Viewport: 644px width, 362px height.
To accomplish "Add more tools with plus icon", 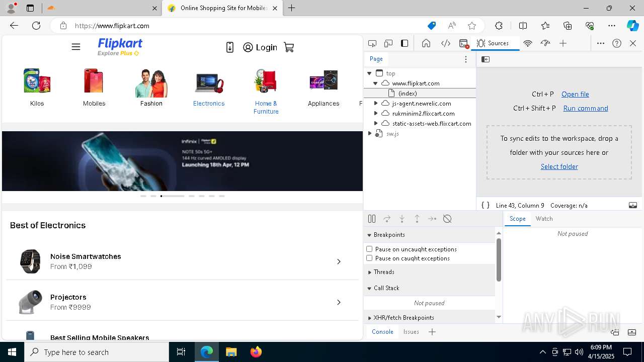I will coord(563,43).
